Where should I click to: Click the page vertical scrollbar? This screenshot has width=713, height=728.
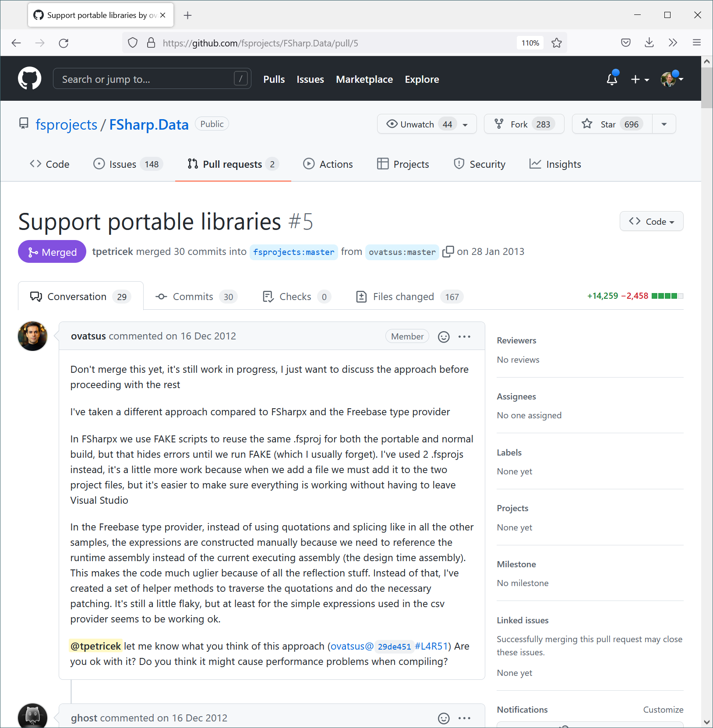click(x=707, y=88)
